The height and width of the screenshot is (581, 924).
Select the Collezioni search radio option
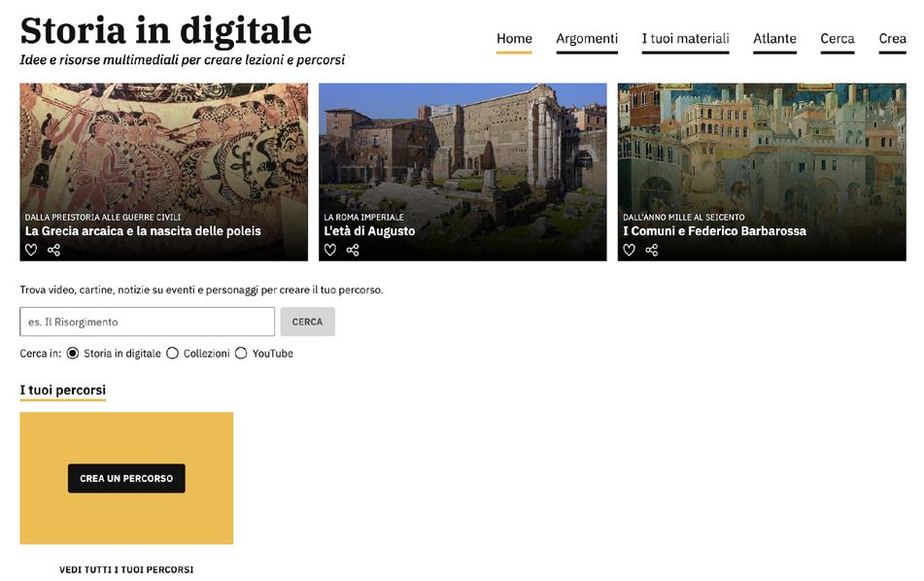pos(172,353)
